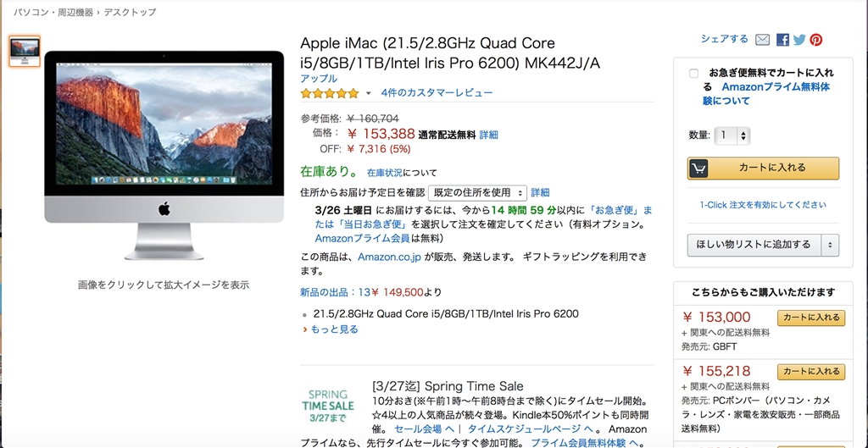
Task: Go to デスクトップ breadcrumb category
Action: [x=130, y=13]
